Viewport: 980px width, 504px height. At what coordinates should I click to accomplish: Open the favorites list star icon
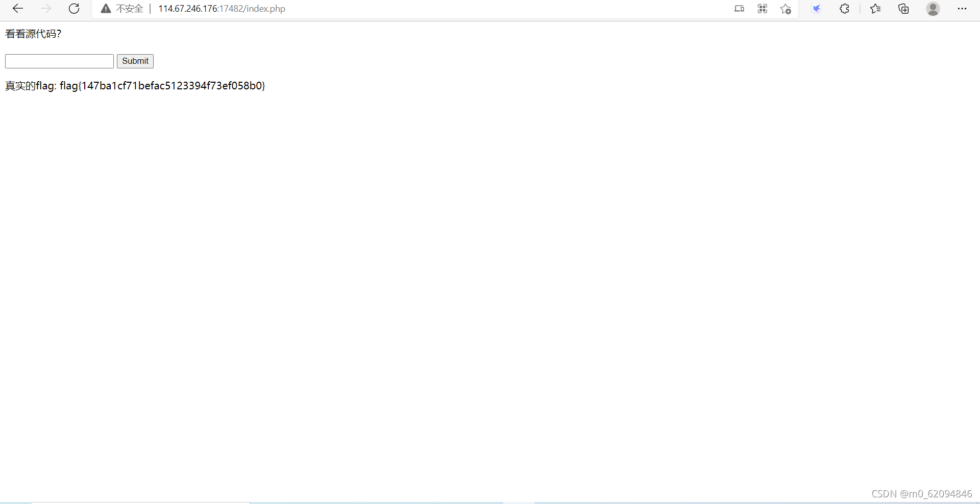[x=875, y=9]
